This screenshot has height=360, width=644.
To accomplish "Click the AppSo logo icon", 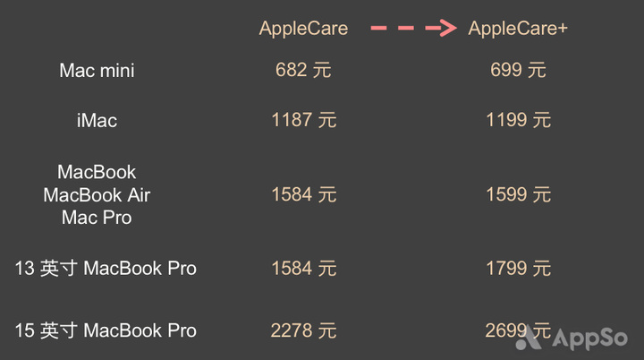I will pos(529,338).
